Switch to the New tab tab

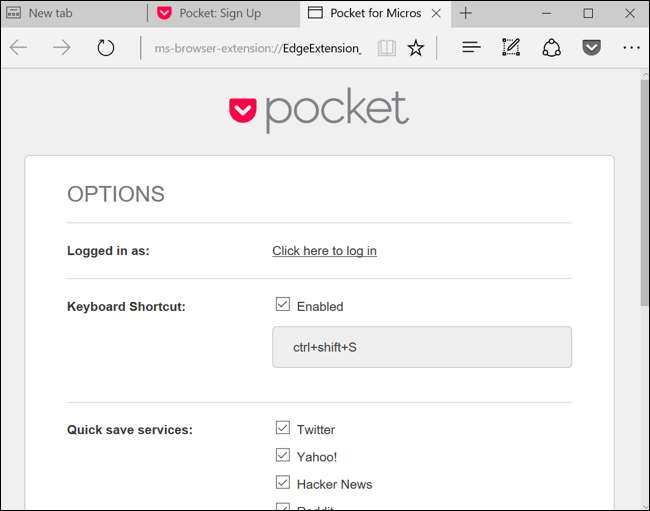click(x=70, y=13)
